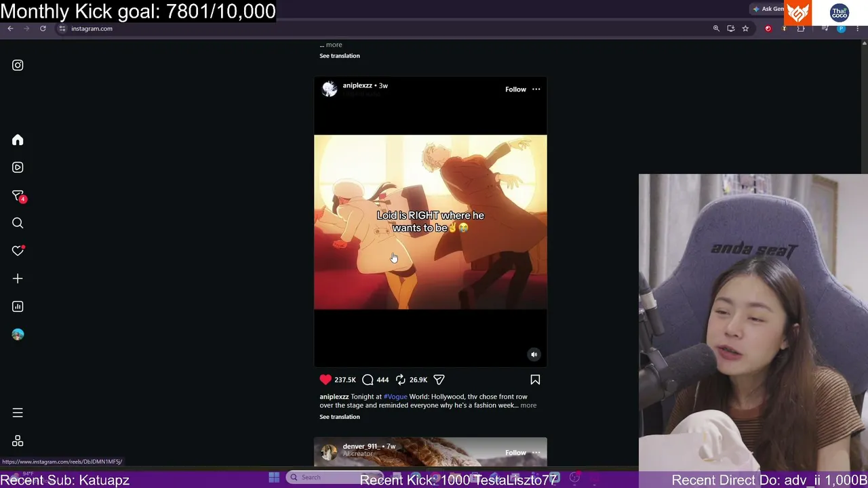Open comments on aniplexzz post

[x=368, y=380]
